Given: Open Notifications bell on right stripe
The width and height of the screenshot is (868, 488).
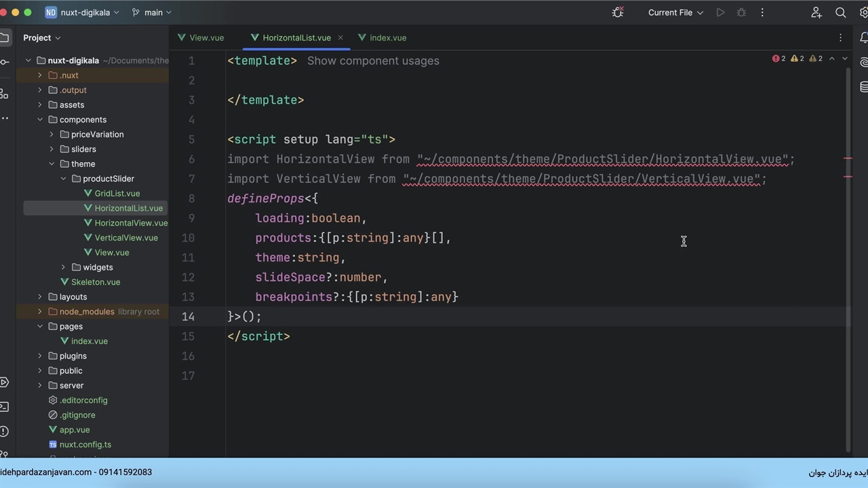Looking at the screenshot, I should 864,38.
